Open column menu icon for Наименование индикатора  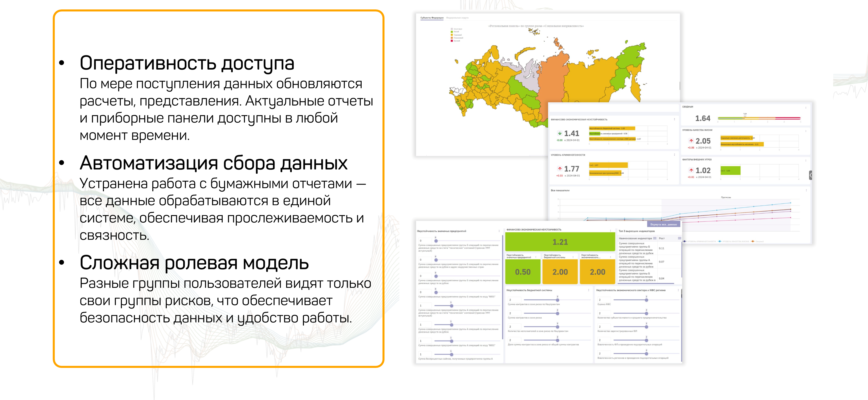655,238
